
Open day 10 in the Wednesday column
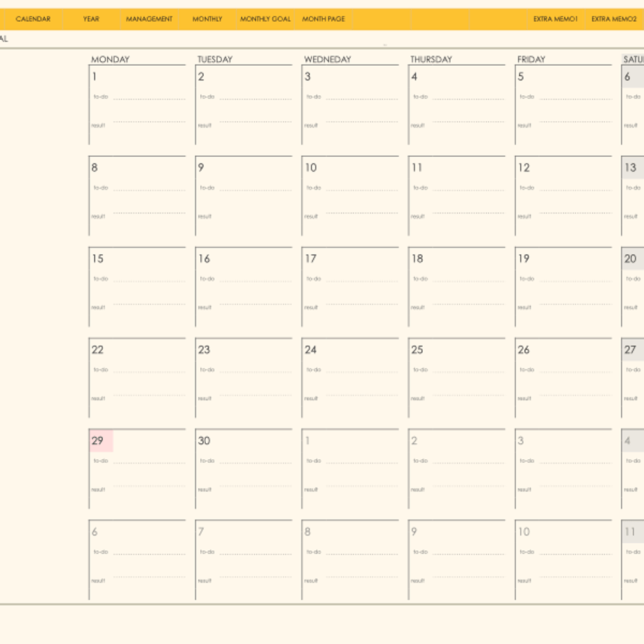tap(311, 167)
